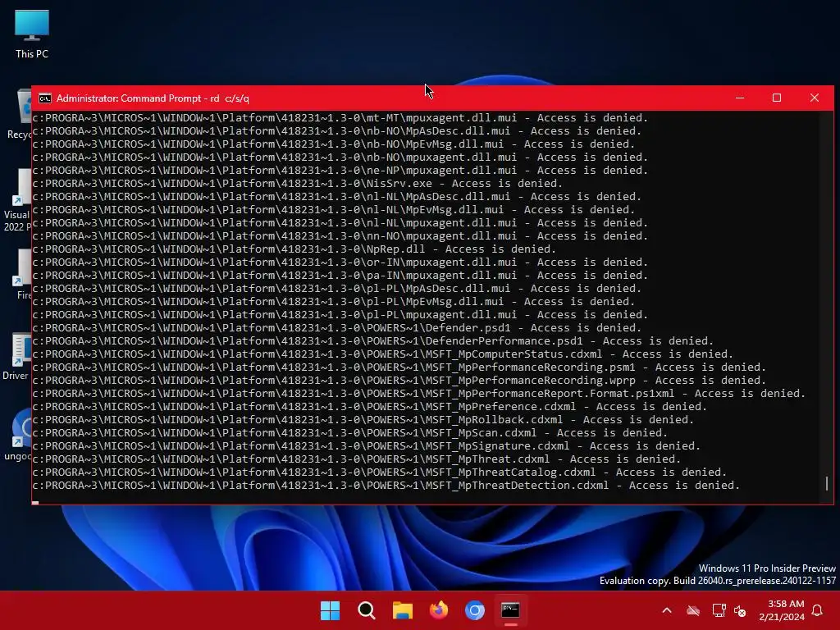Open network status tray icon
The width and height of the screenshot is (840, 630).
(719, 610)
